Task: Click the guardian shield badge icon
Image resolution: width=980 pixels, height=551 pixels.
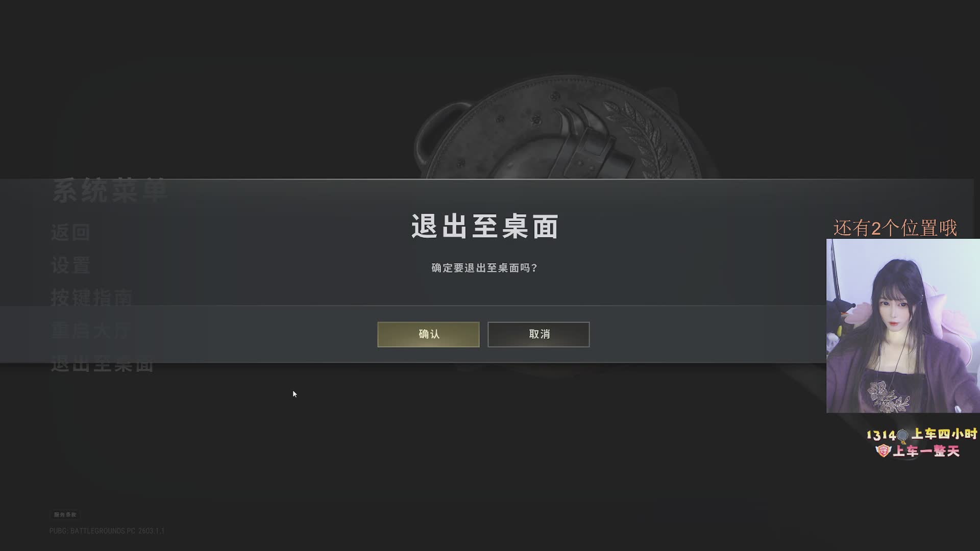Action: [x=883, y=450]
